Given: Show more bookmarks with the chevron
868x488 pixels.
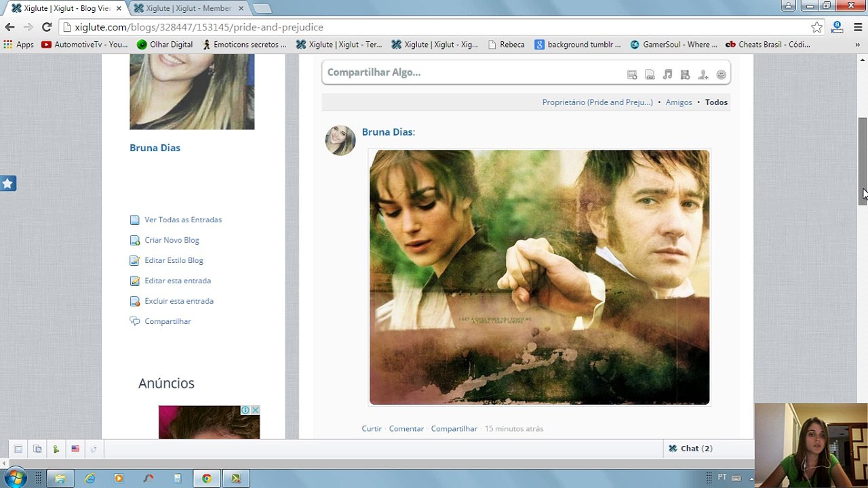Looking at the screenshot, I should [857, 44].
